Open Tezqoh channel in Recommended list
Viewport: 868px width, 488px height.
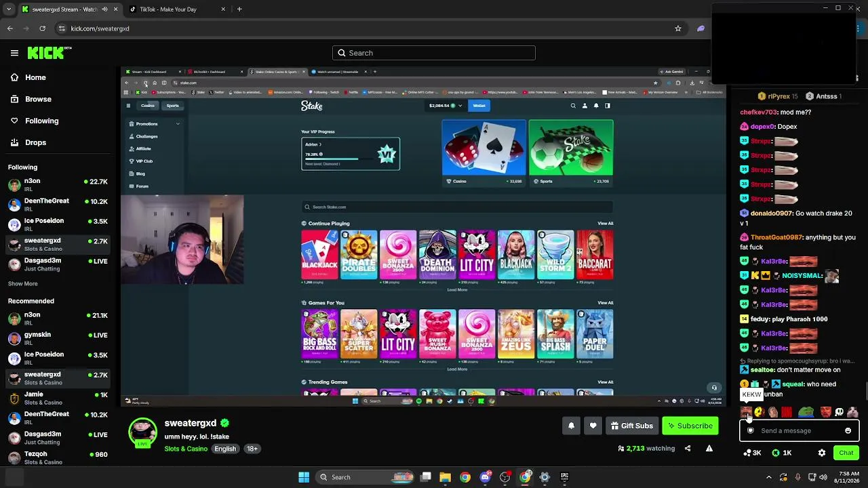click(x=58, y=457)
